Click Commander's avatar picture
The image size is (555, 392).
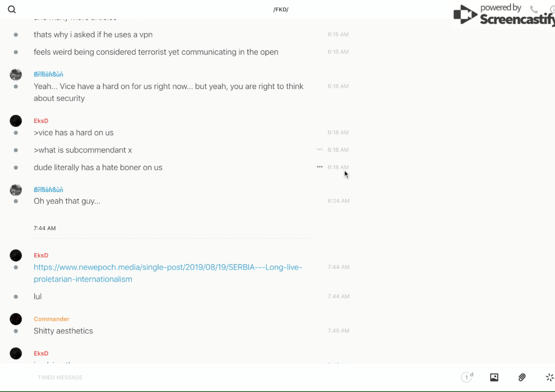pos(16,319)
